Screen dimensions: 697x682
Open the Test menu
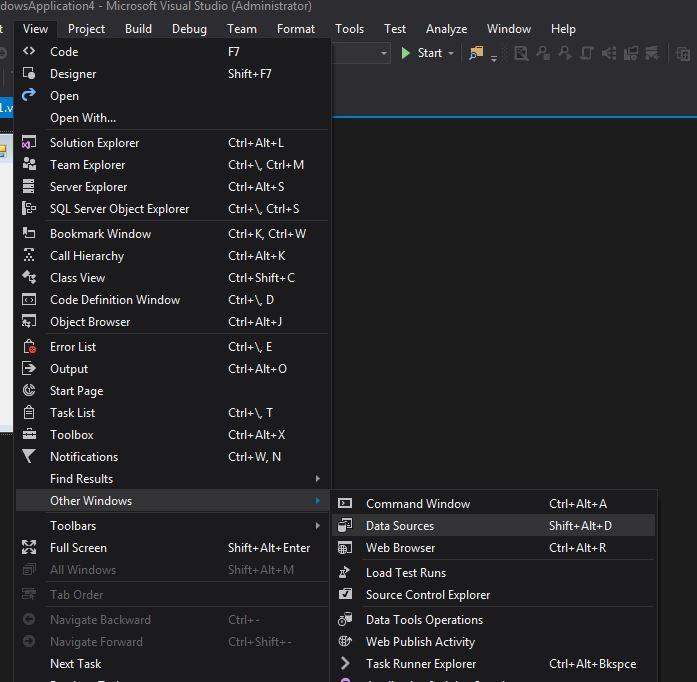pyautogui.click(x=395, y=29)
